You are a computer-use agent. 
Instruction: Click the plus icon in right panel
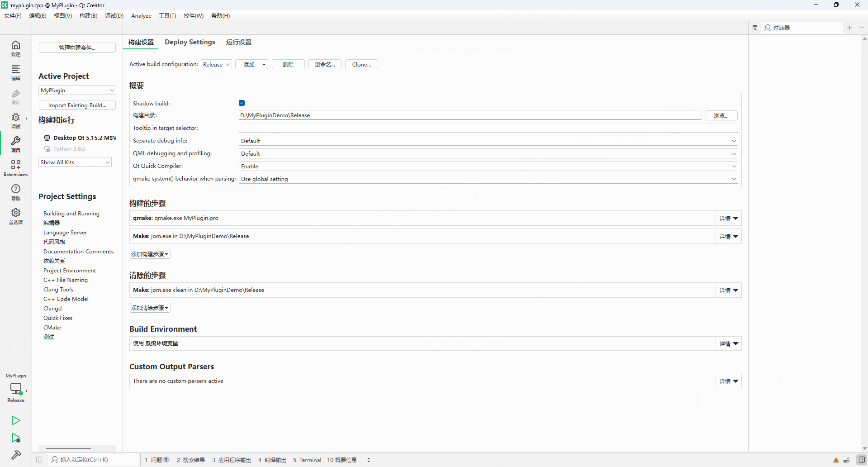849,28
